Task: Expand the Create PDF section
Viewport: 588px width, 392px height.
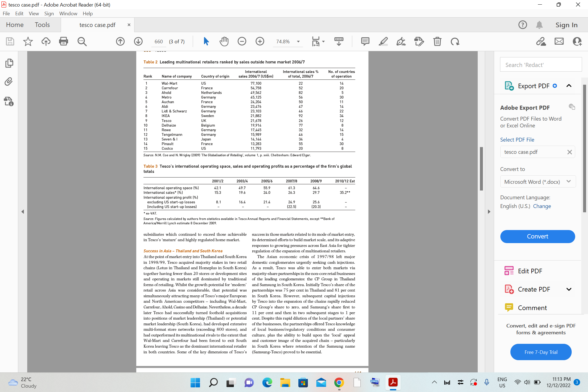Action: pos(569,289)
